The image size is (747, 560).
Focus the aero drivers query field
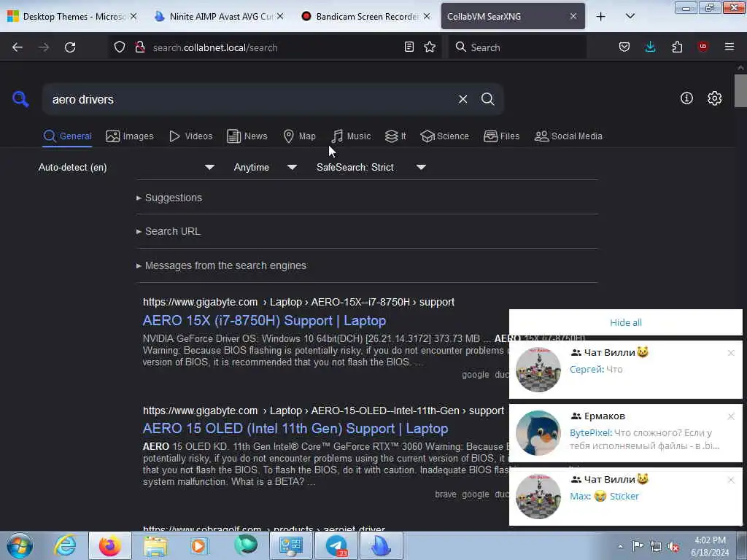250,99
